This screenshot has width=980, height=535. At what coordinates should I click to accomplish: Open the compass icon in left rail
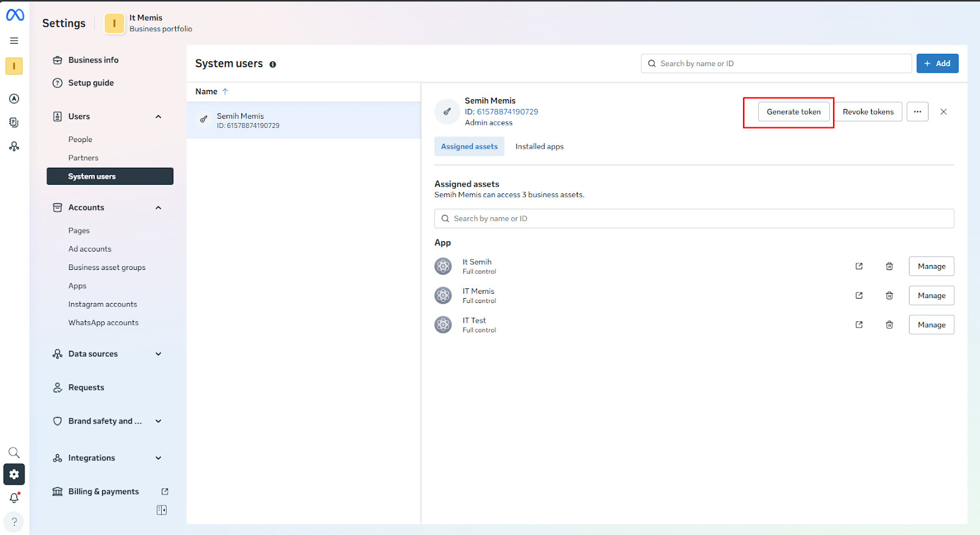14,99
